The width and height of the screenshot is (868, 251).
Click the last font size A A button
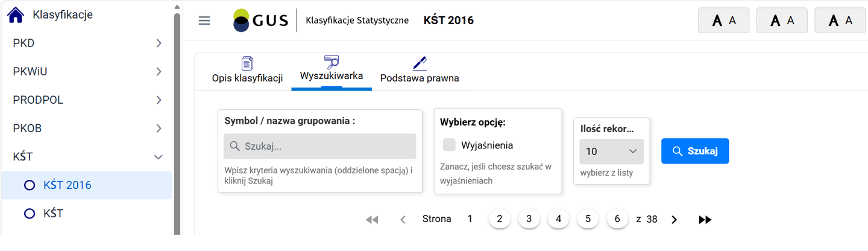(x=840, y=21)
